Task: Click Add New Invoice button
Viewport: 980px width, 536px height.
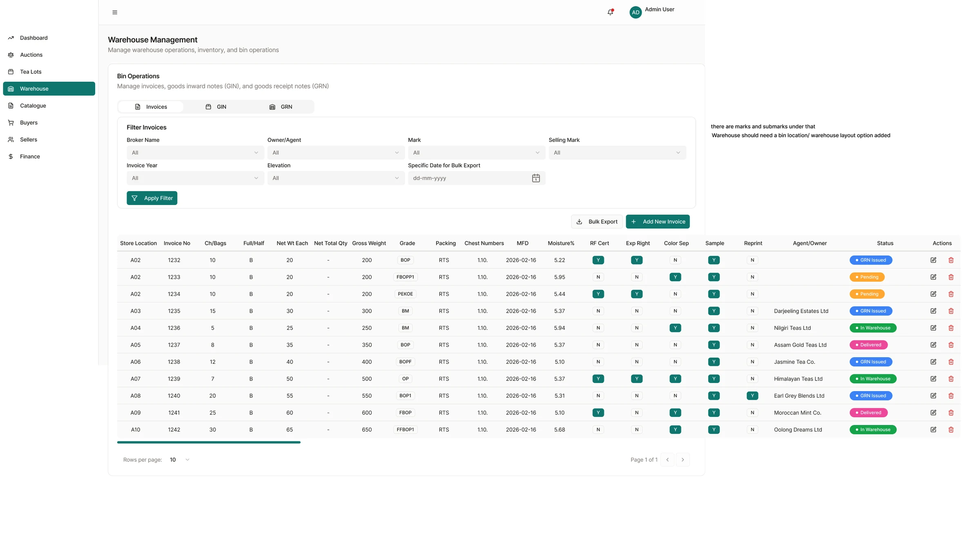Action: [x=657, y=222]
